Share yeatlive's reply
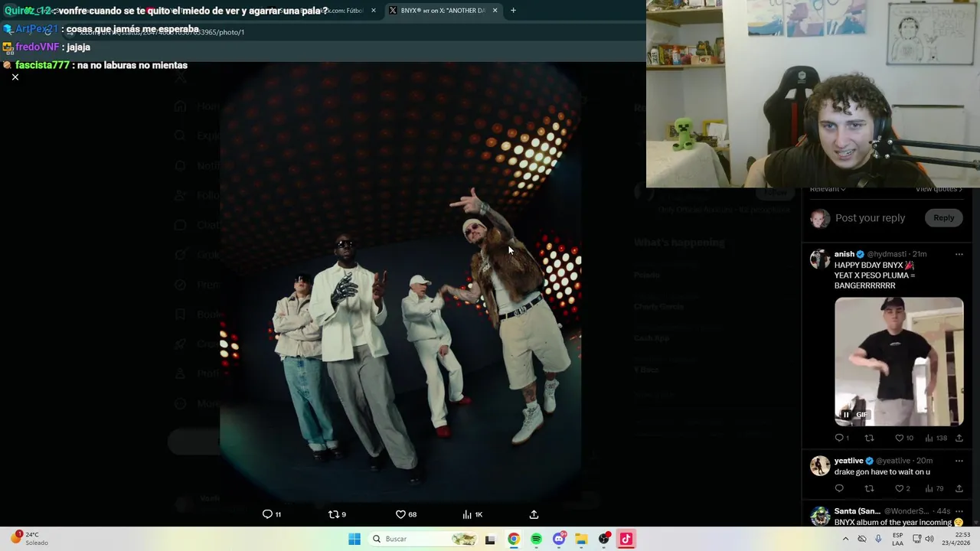 click(959, 488)
